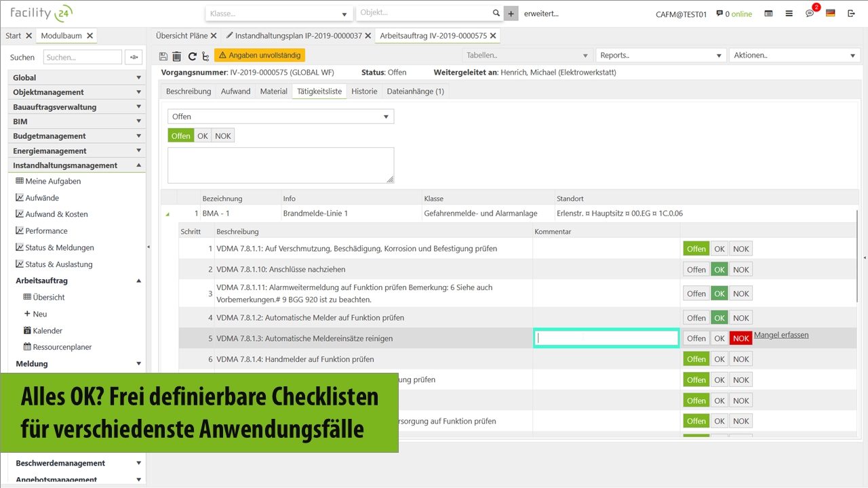The width and height of the screenshot is (868, 488).
Task: Click the hierarchy tree icon in toolbar
Action: (x=205, y=56)
